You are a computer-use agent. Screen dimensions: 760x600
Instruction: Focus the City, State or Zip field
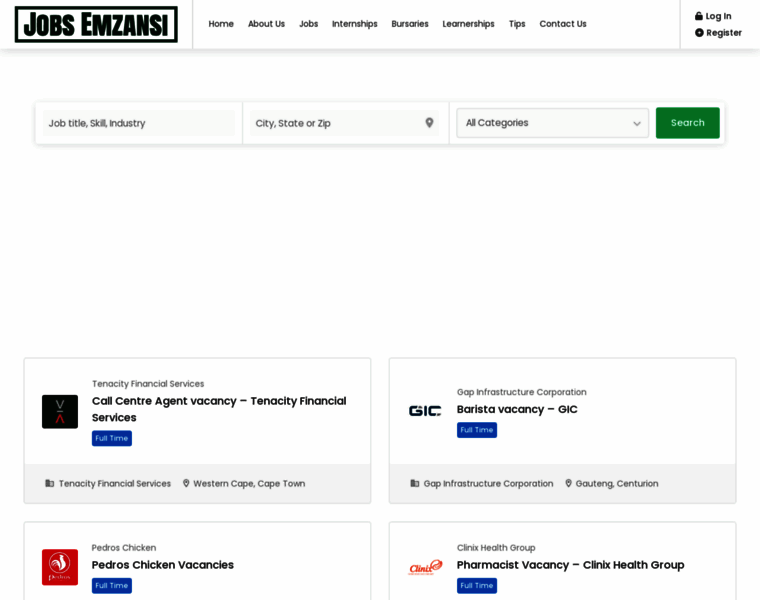344,123
